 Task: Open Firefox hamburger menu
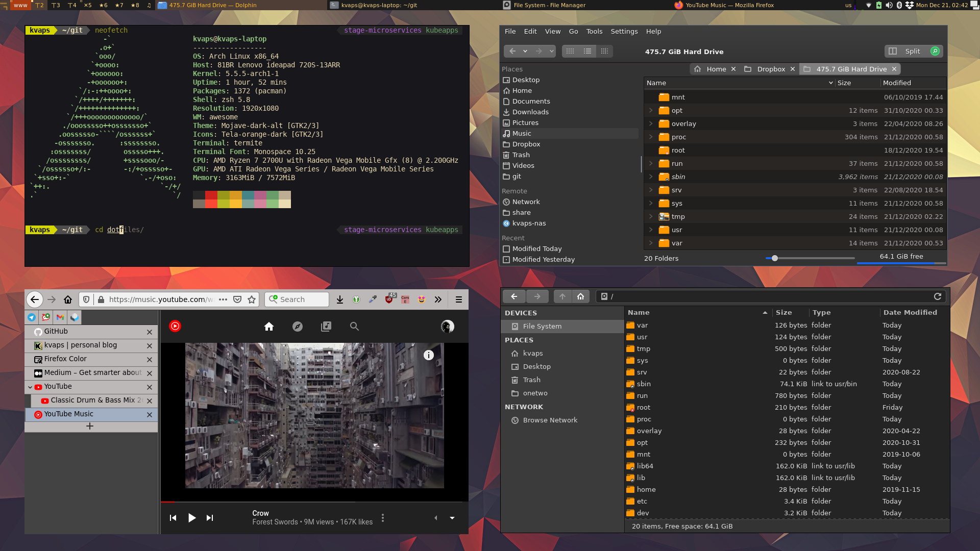pos(459,299)
